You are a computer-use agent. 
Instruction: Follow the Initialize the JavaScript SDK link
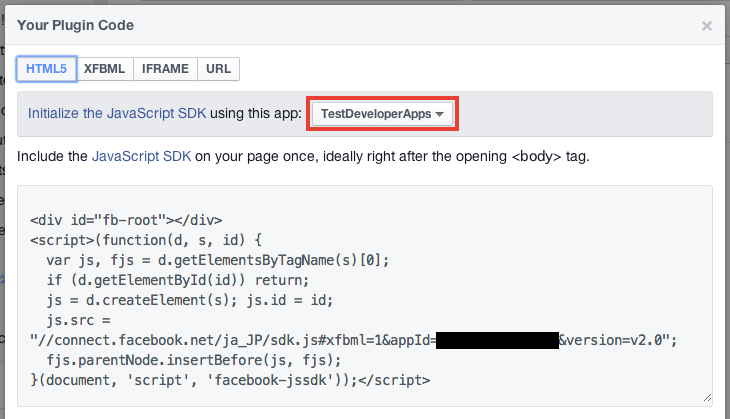tap(117, 113)
